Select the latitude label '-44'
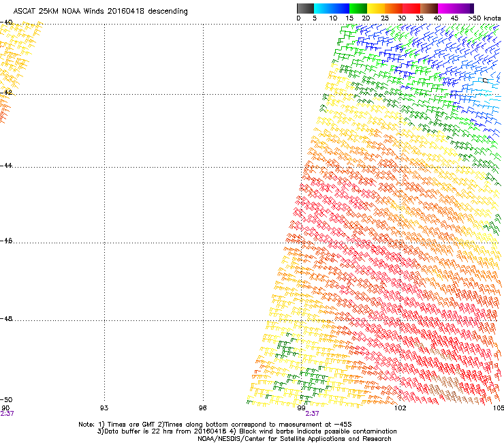 tap(6, 166)
